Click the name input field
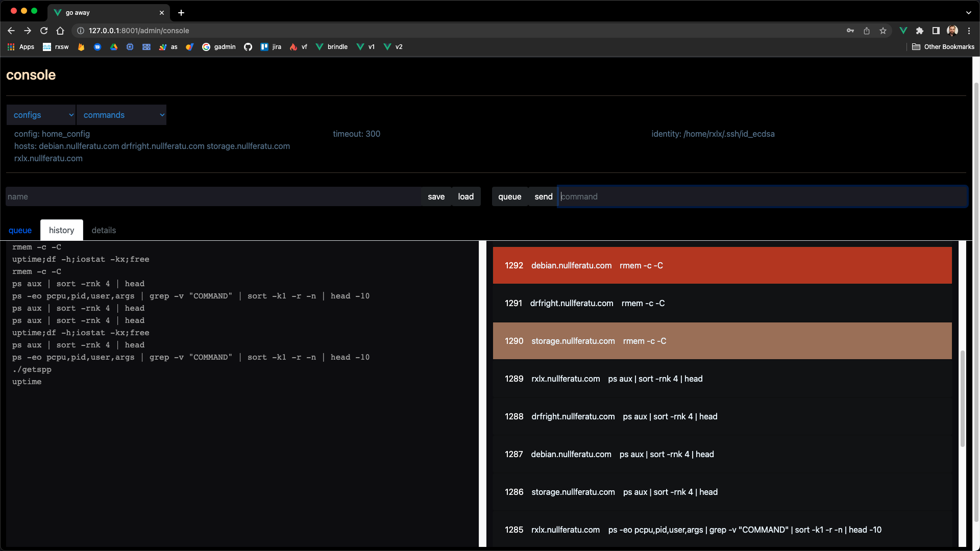This screenshot has width=980, height=551. point(211,196)
